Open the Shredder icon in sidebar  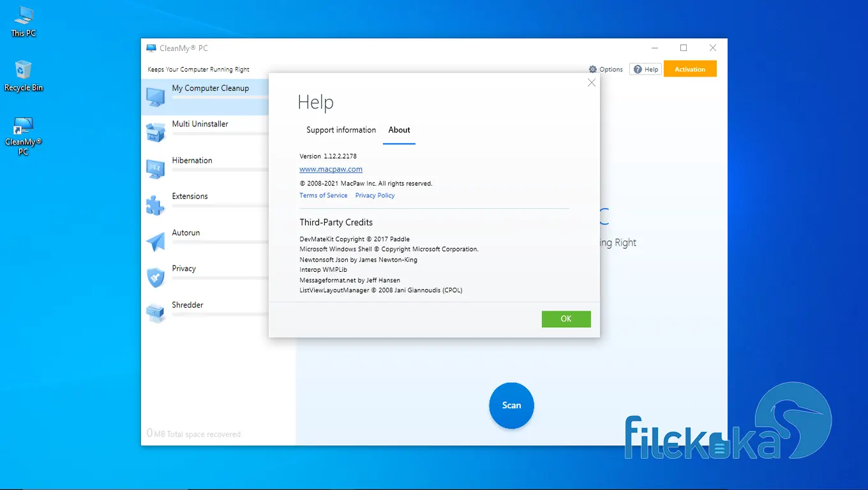(156, 313)
